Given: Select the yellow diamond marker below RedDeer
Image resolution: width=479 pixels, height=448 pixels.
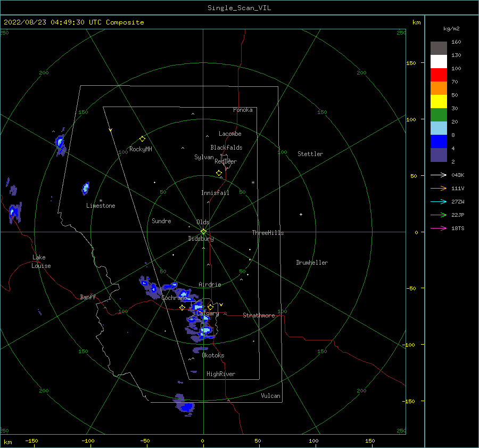Looking at the screenshot, I should tap(219, 173).
